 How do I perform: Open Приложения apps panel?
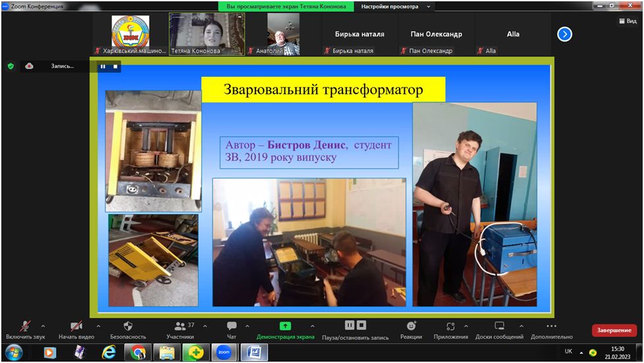point(450,330)
